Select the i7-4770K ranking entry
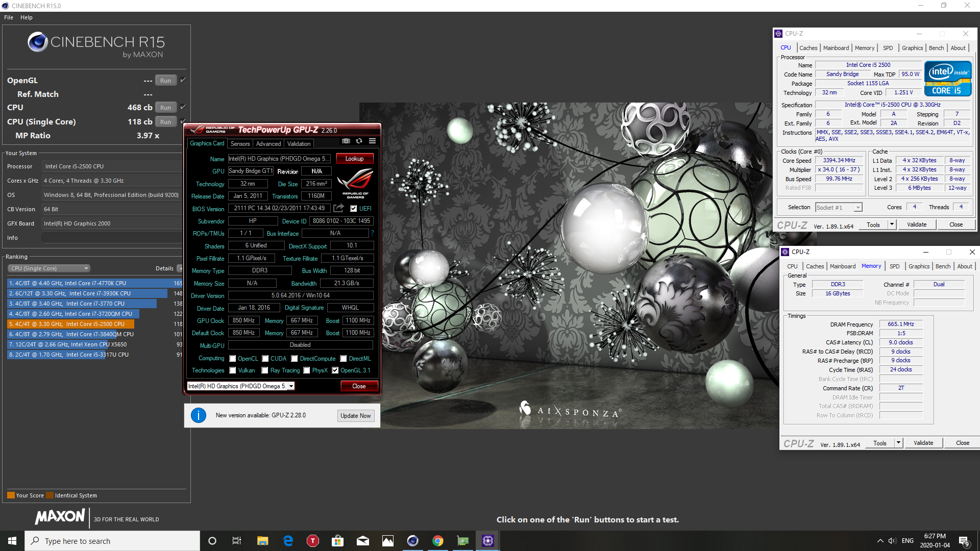Viewport: 980px width, 551px height. coord(95,283)
